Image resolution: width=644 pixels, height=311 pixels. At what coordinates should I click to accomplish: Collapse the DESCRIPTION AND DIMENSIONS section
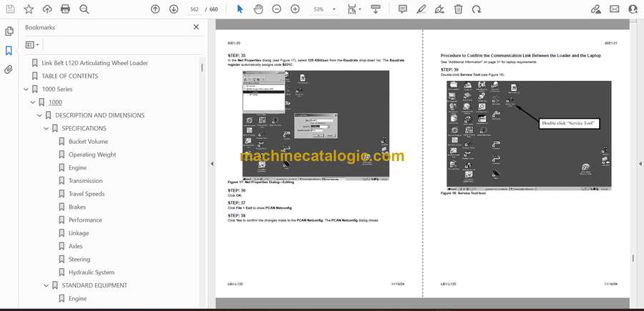click(x=39, y=115)
